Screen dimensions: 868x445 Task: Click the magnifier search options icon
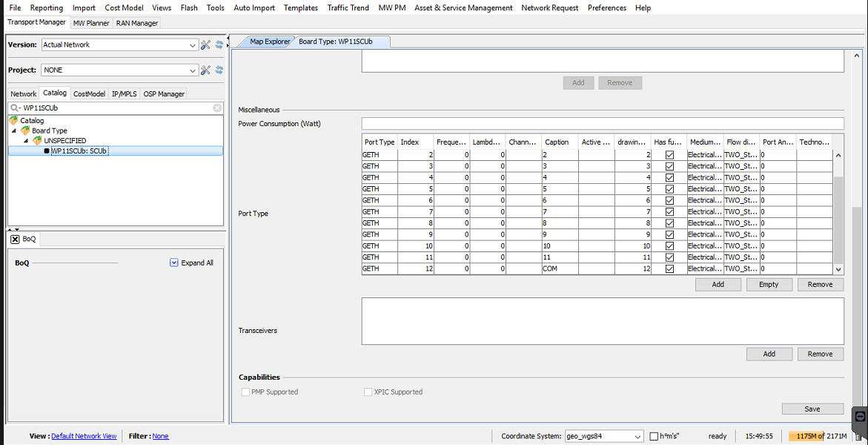coord(15,108)
